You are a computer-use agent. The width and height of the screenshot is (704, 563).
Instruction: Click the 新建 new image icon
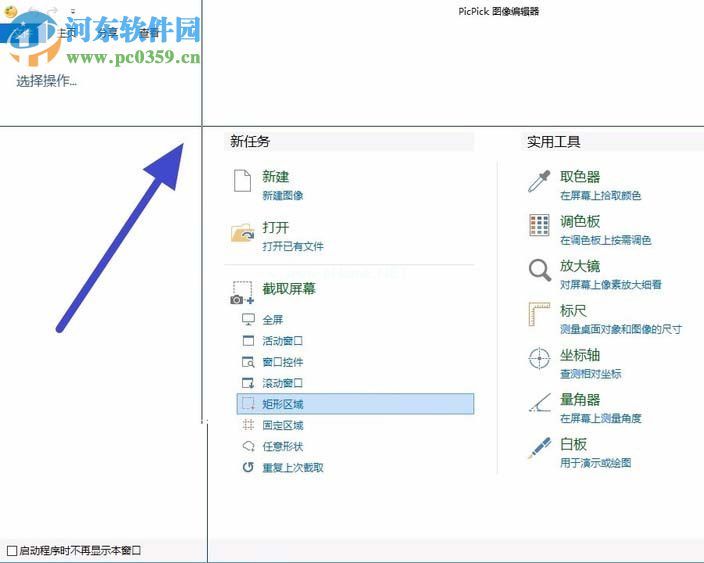[242, 180]
